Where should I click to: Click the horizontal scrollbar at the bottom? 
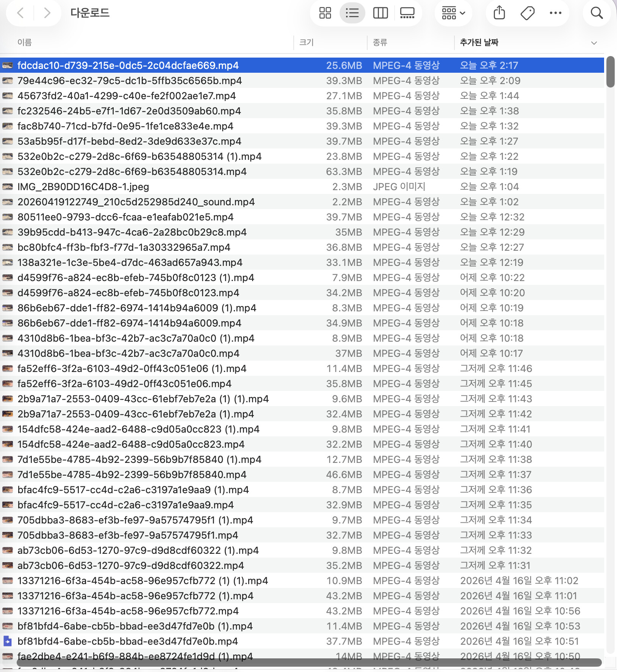[x=309, y=663]
